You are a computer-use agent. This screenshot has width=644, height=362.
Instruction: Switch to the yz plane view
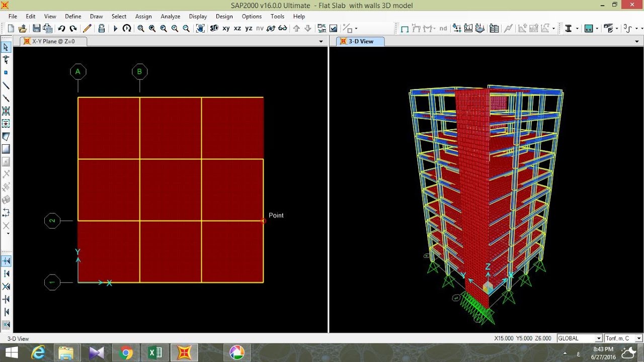point(249,29)
